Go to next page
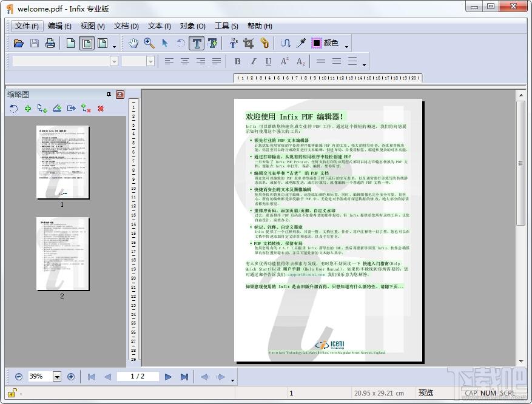532x404 pixels. (x=168, y=377)
